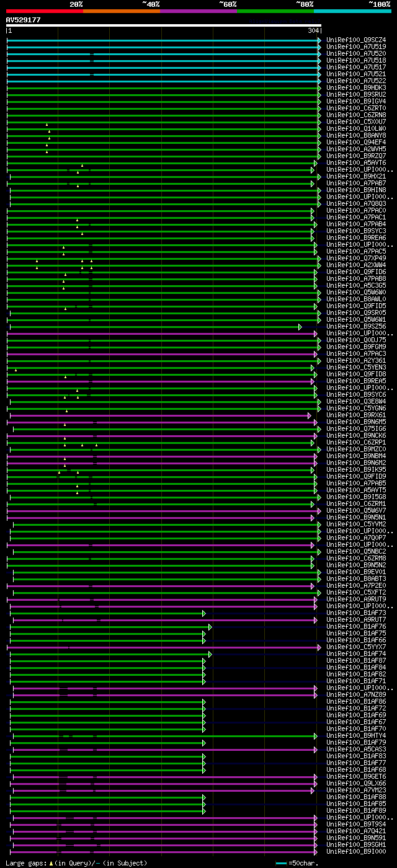The width and height of the screenshot is (397, 868).
Task: Select the orange ~40% identity legend segment
Action: 122,11
